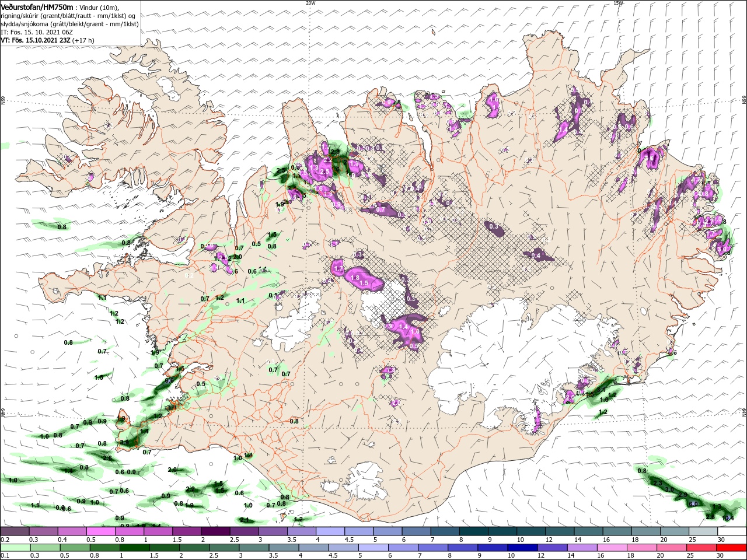
Task: Select deep blue lower swatch between 10 and 12
Action: [522, 548]
